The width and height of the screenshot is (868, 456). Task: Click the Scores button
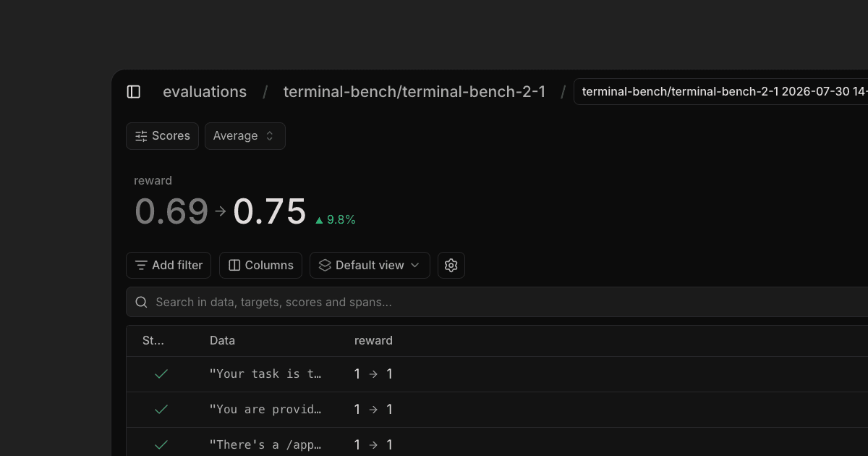click(162, 136)
